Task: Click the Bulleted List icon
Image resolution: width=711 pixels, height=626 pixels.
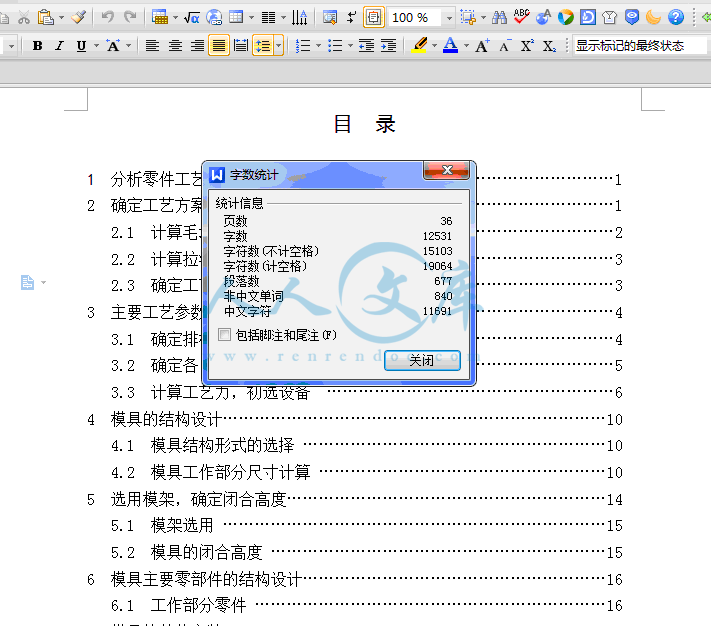Action: click(335, 46)
